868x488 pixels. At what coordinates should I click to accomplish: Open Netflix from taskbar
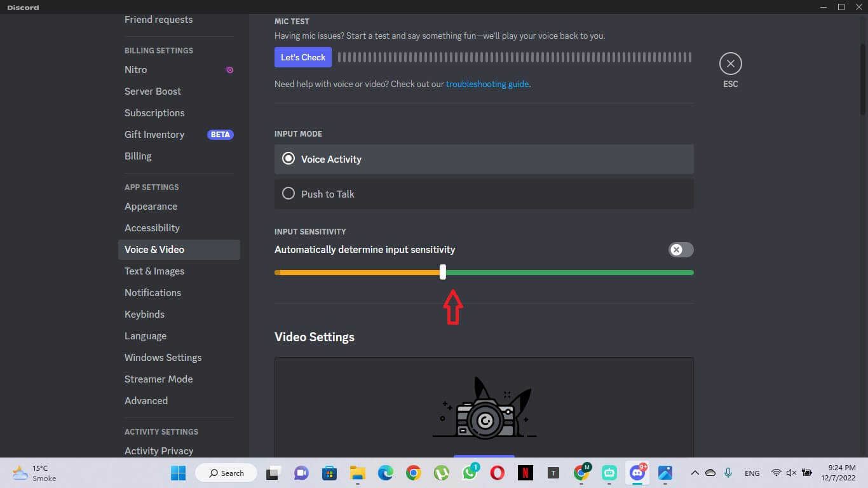coord(526,473)
